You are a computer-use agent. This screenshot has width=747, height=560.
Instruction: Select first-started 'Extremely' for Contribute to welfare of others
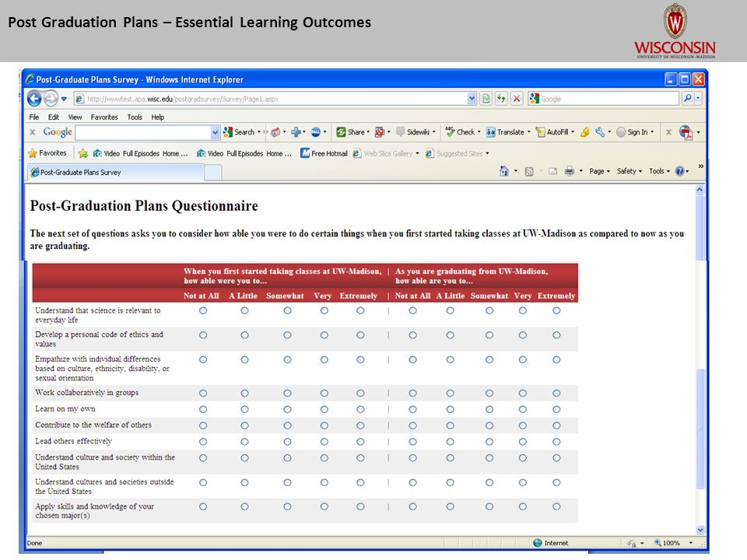(x=360, y=425)
